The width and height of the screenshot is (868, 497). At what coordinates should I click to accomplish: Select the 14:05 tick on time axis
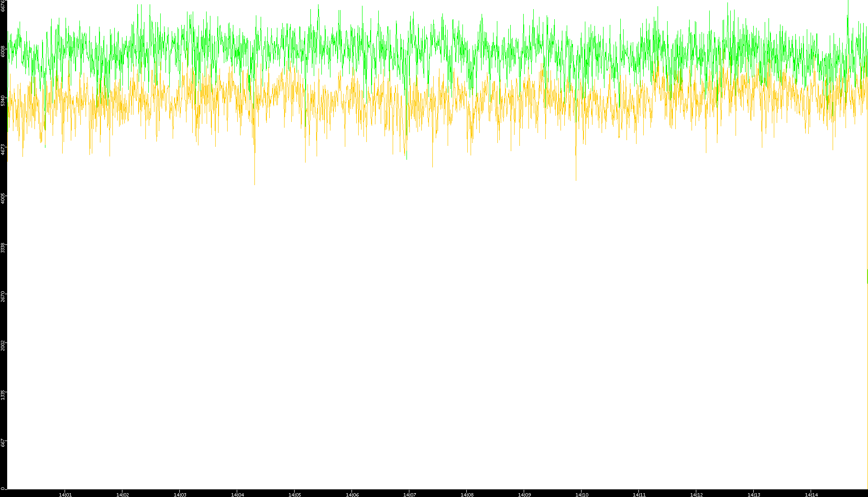point(295,494)
